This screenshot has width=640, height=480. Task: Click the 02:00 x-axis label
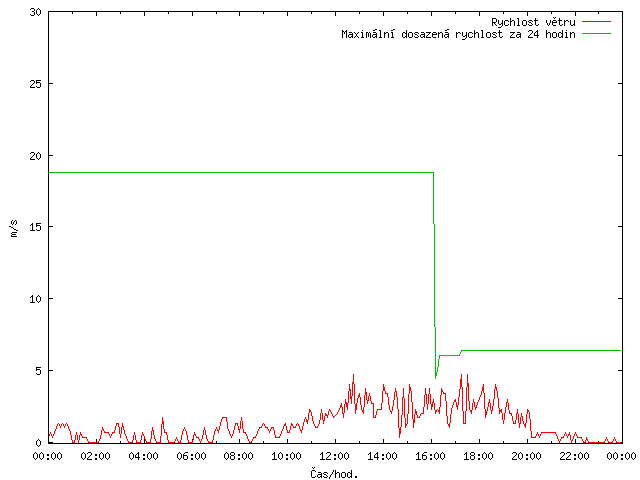[96, 456]
